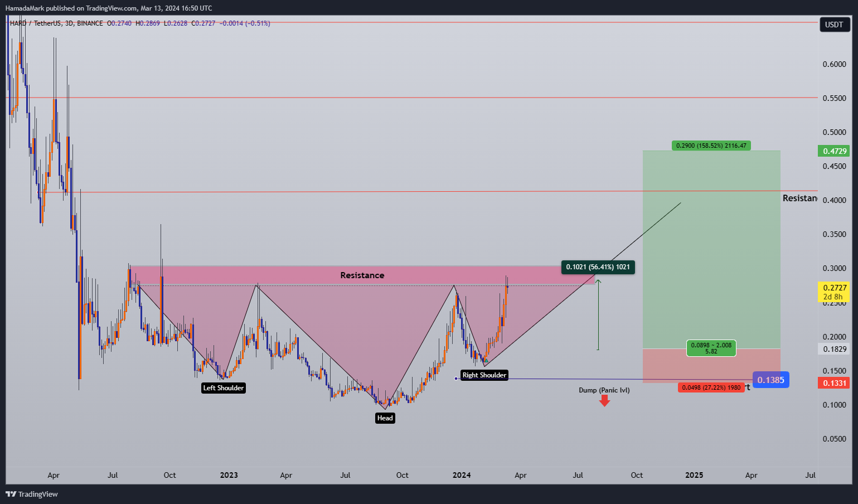Click the red down arrow under Dump label
Image resolution: width=858 pixels, height=504 pixels.
point(604,401)
